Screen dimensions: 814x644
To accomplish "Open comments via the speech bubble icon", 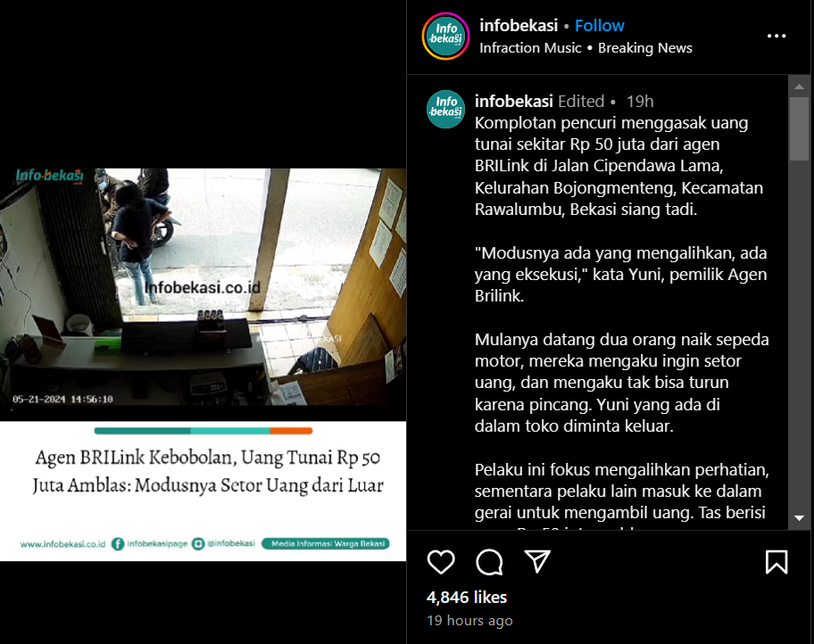I will click(x=489, y=562).
